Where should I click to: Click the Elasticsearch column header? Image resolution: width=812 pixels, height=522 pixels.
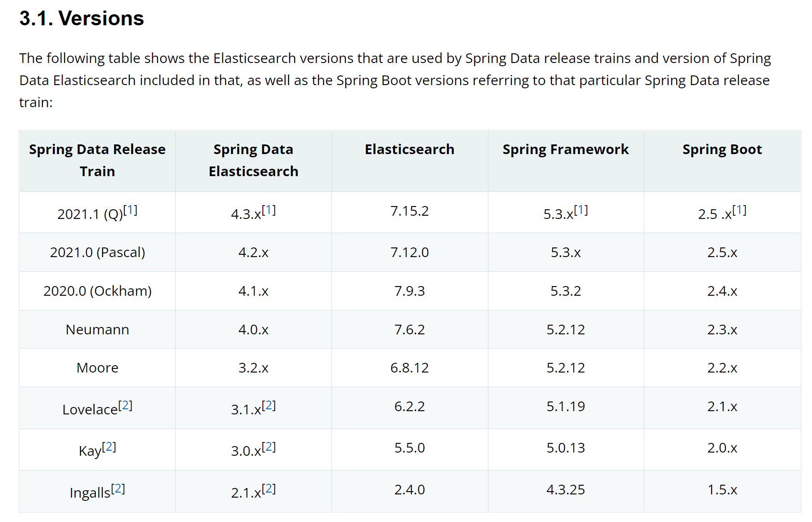(409, 149)
